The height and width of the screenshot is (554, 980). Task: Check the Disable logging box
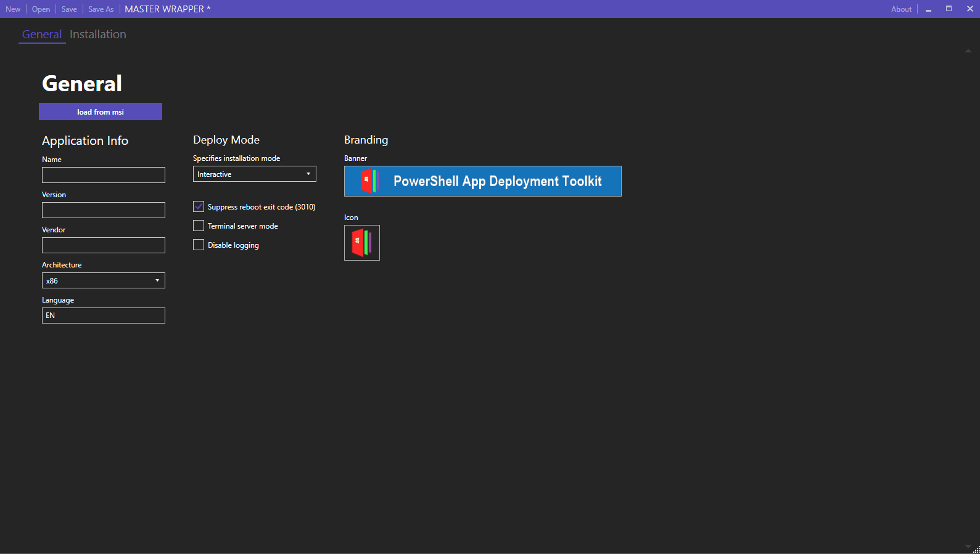coord(199,245)
